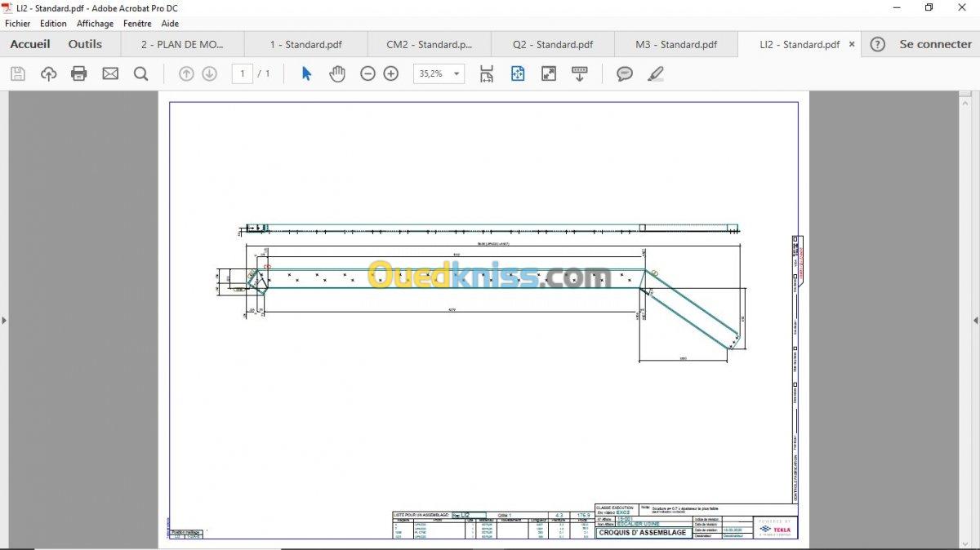Image resolution: width=980 pixels, height=550 pixels.
Task: Click the save file icon
Action: (18, 74)
